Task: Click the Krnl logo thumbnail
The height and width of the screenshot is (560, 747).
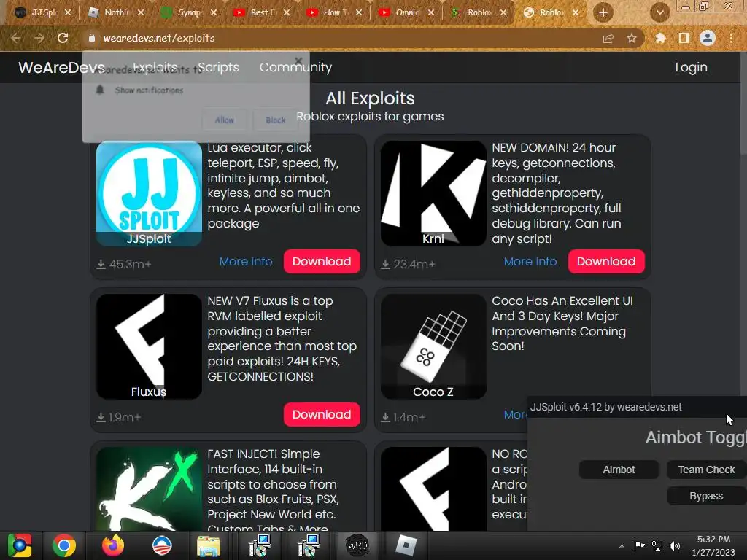Action: [x=433, y=193]
